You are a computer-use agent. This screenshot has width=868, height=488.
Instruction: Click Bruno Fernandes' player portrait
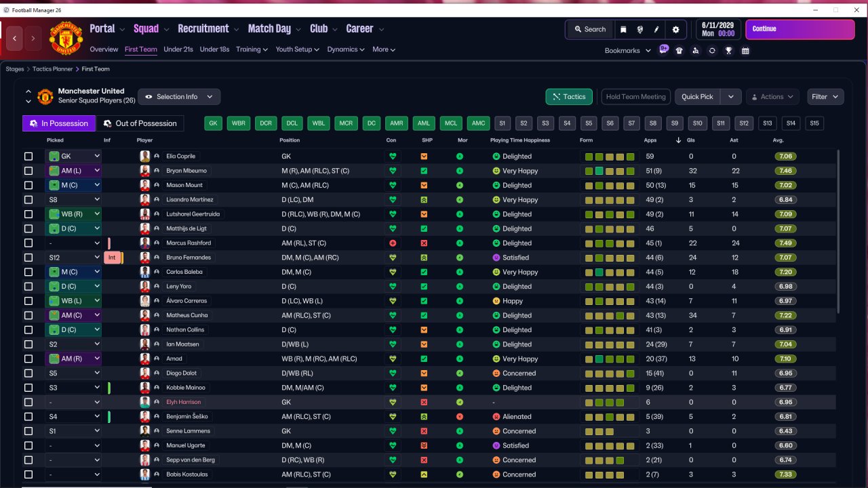[x=144, y=258]
